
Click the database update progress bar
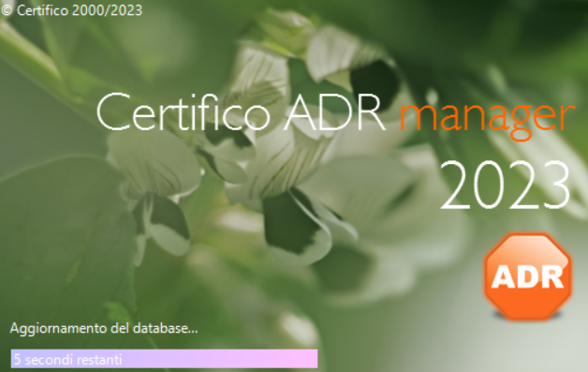click(x=164, y=359)
